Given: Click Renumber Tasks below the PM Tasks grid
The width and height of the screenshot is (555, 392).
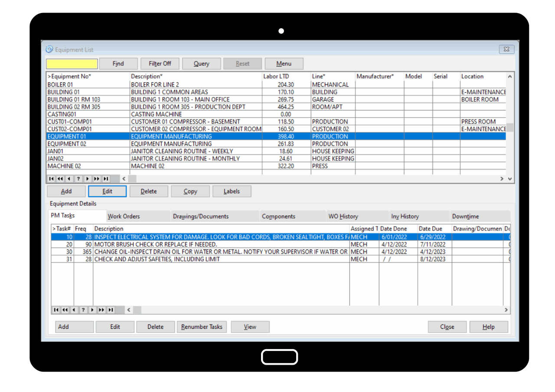Looking at the screenshot, I should (x=202, y=327).
